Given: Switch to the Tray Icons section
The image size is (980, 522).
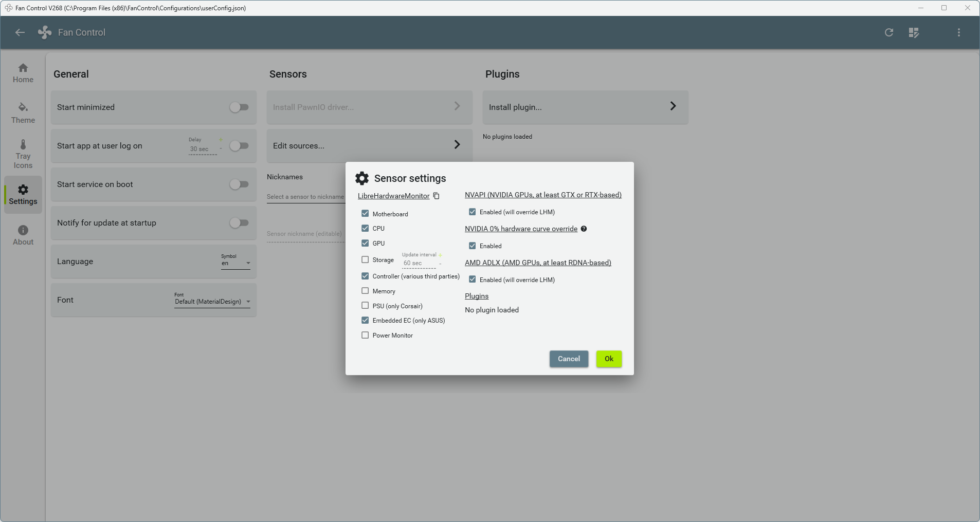Looking at the screenshot, I should click(x=23, y=154).
